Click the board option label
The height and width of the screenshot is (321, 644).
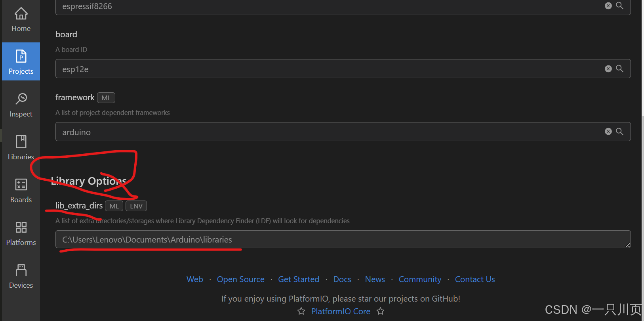click(66, 34)
